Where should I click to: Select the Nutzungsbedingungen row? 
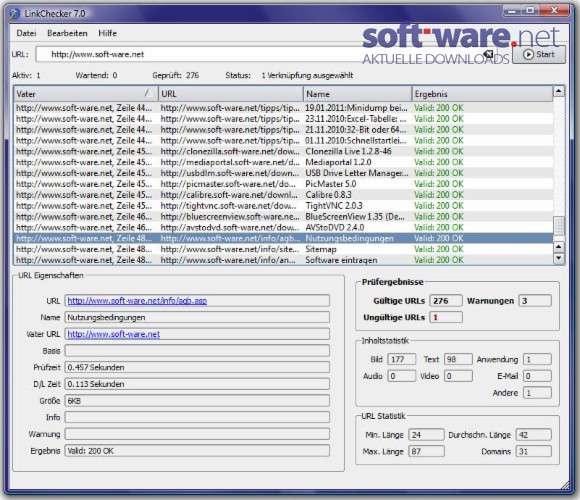[284, 238]
